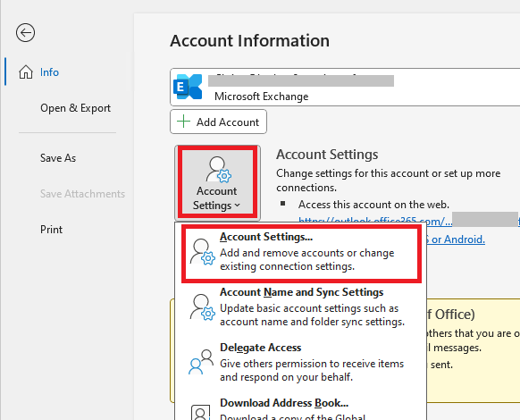Image resolution: width=520 pixels, height=420 pixels.
Task: Open the Microsoft Exchange account dropdown
Action: coord(345,88)
